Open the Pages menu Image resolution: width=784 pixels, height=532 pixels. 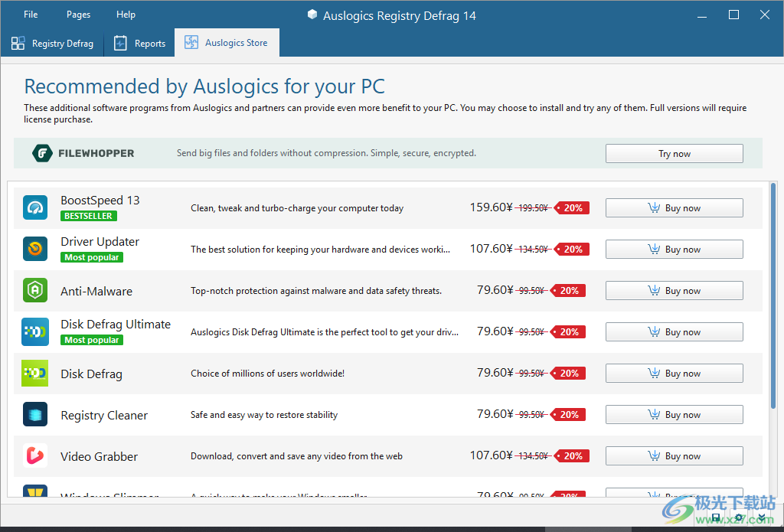[x=79, y=15]
